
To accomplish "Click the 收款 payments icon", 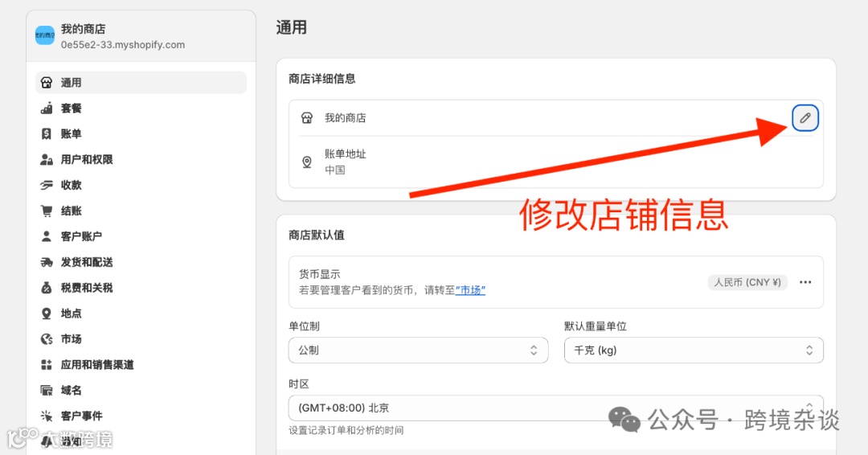I will 47,185.
